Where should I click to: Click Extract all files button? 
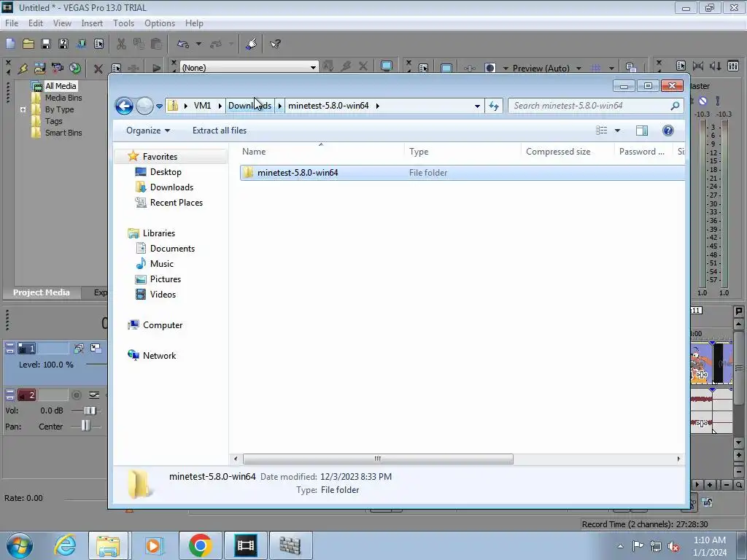pyautogui.click(x=220, y=131)
